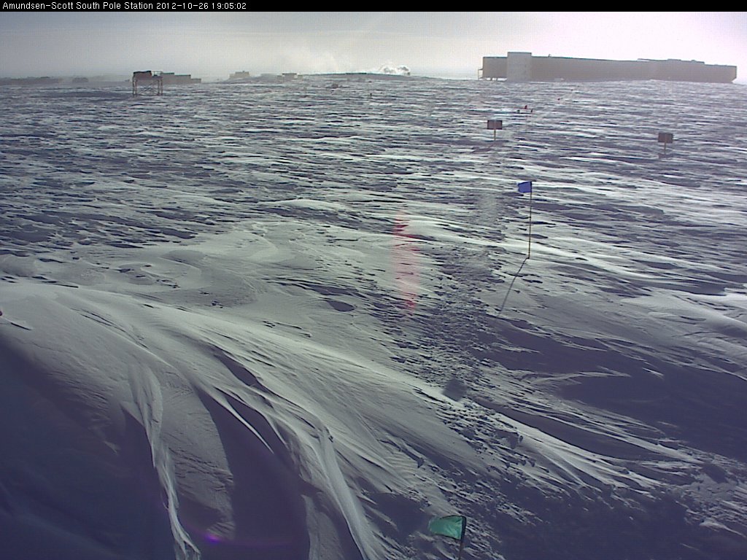Click the green flag at the bottom
Image resolution: width=747 pixels, height=560 pixels.
(446, 526)
